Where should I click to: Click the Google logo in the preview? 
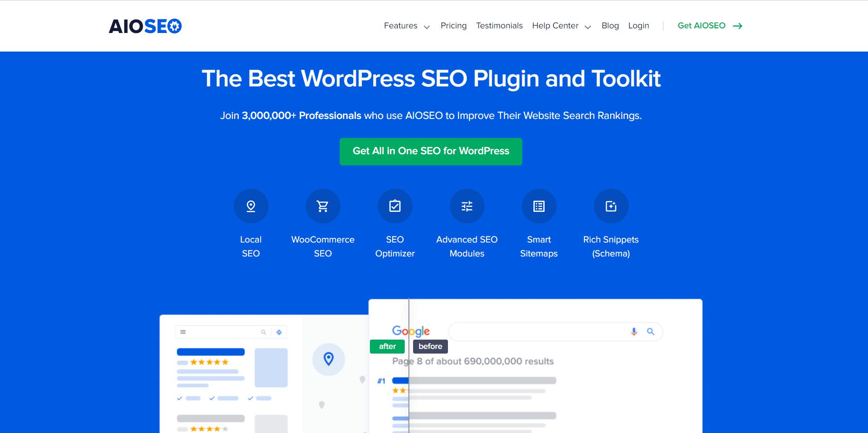point(411,331)
